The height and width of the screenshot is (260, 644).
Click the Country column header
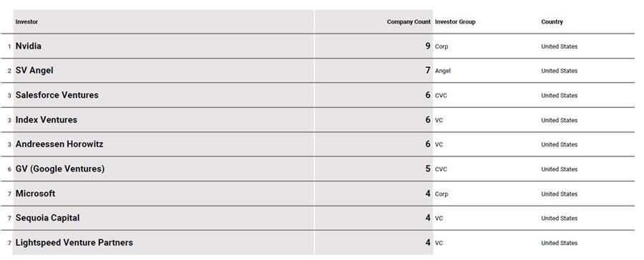point(552,21)
